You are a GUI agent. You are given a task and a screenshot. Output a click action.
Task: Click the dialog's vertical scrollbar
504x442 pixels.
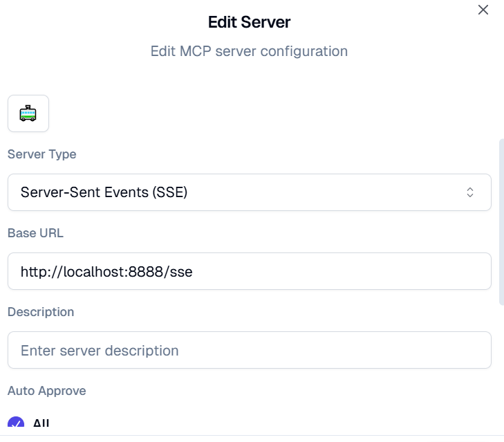501,221
